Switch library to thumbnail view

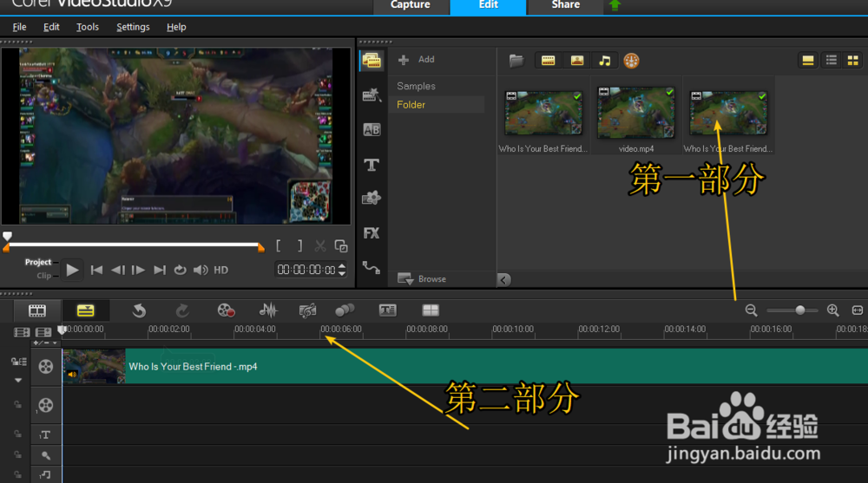coord(853,61)
